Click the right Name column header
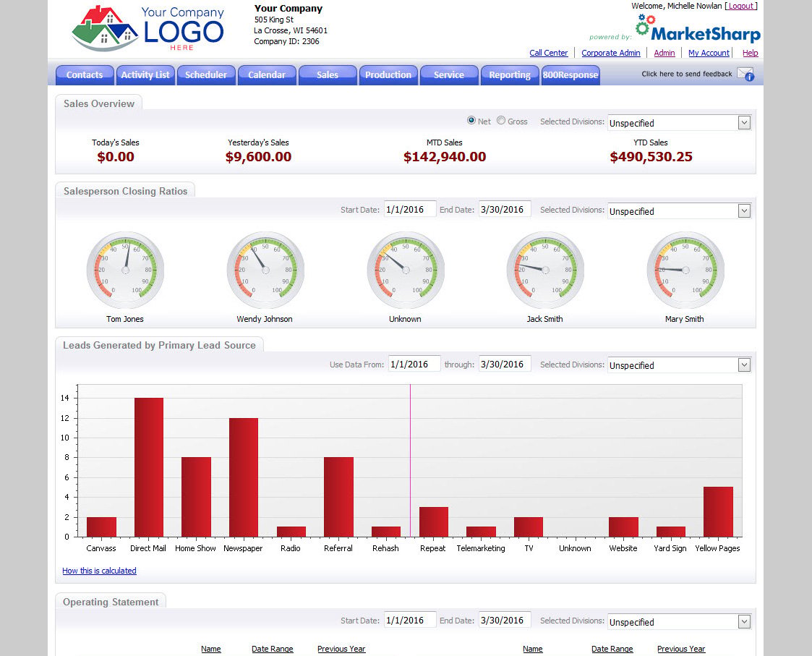 pos(533,649)
